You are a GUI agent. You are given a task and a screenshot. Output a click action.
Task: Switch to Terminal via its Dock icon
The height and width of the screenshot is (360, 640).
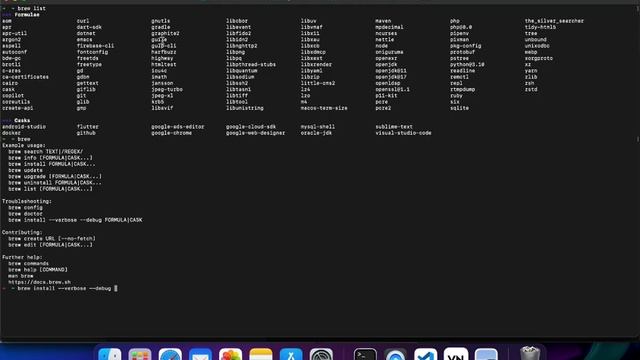coord(365,354)
